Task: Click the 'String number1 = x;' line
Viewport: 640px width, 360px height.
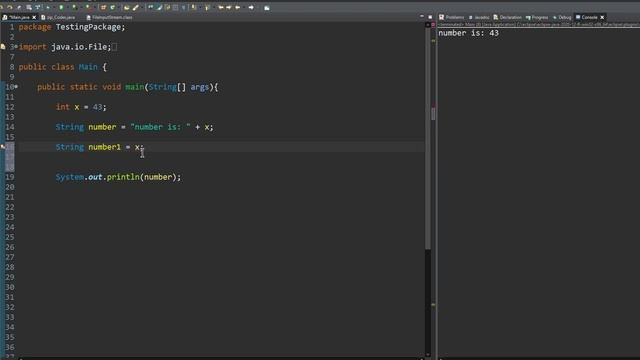Action: tap(100, 147)
